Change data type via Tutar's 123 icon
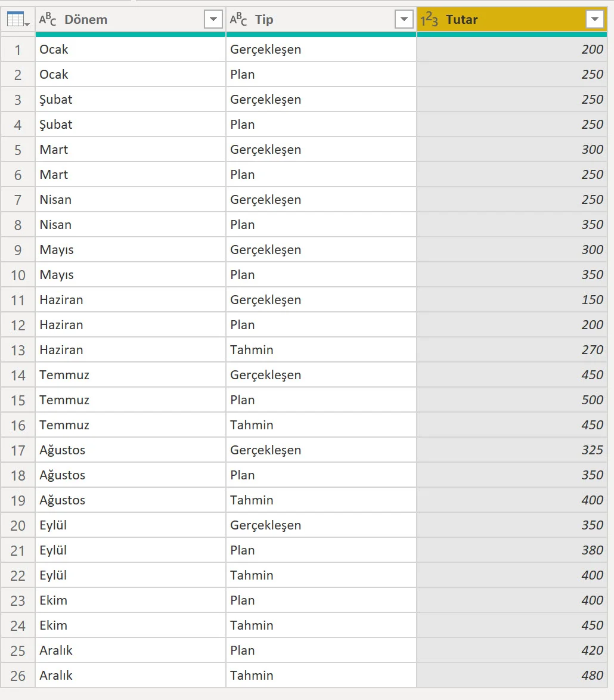Viewport: 614px width, 700px height. click(429, 20)
